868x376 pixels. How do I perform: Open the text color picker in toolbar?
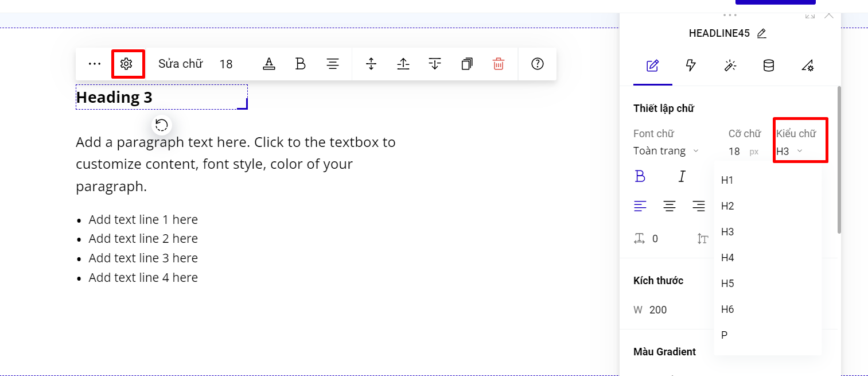coord(268,64)
